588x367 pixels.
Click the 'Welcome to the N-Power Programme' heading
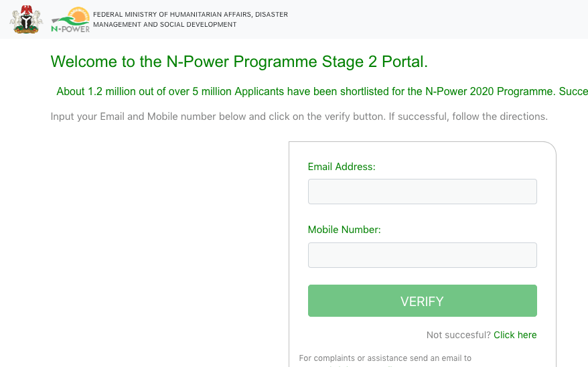click(239, 62)
